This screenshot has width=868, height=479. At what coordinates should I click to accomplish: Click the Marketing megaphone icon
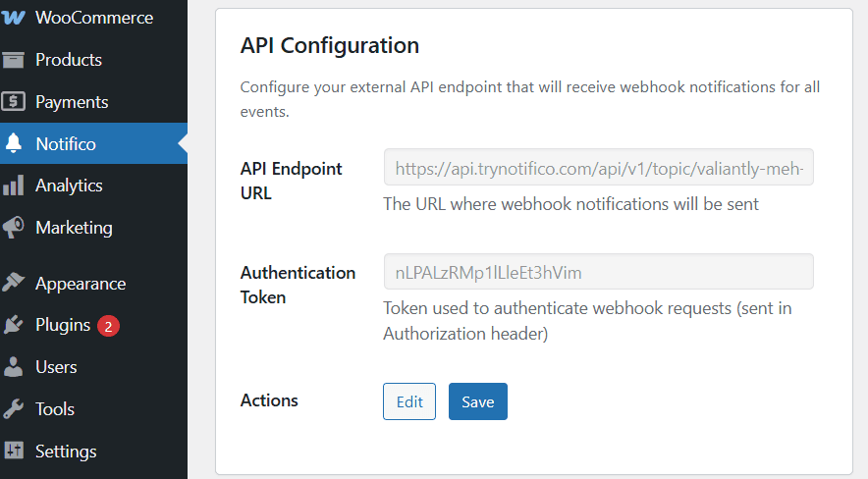[x=14, y=228]
